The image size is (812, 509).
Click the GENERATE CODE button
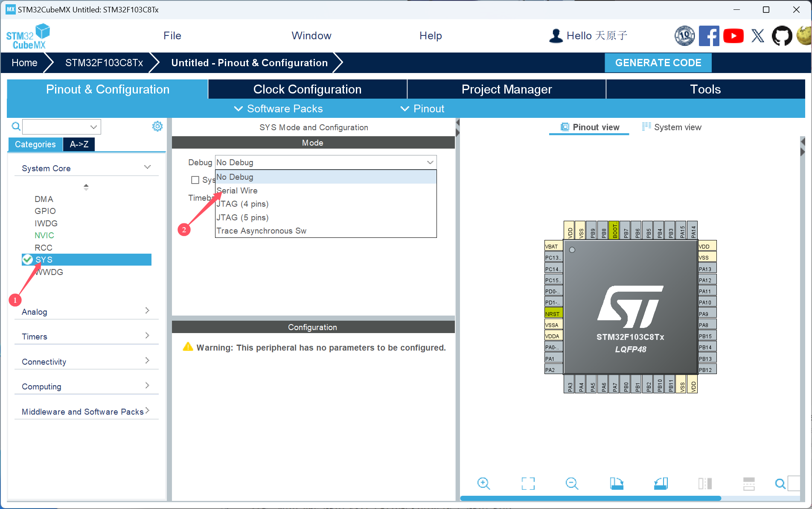pyautogui.click(x=658, y=63)
